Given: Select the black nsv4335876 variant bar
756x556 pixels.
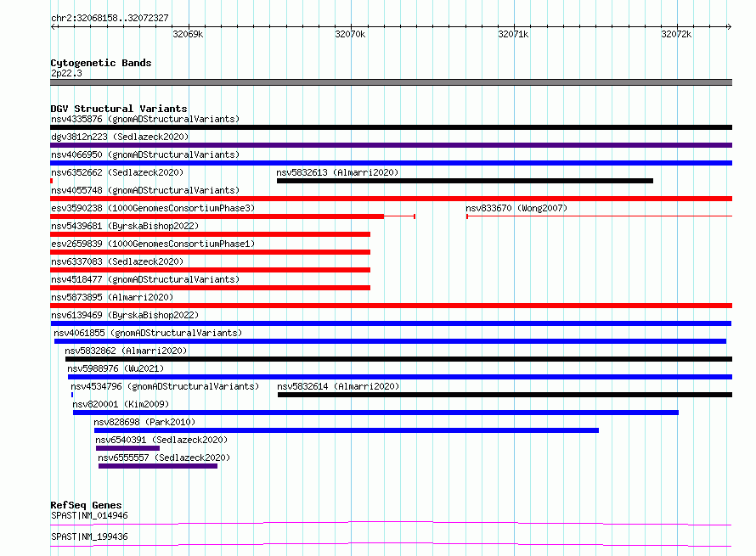Looking at the screenshot, I should [x=391, y=127].
